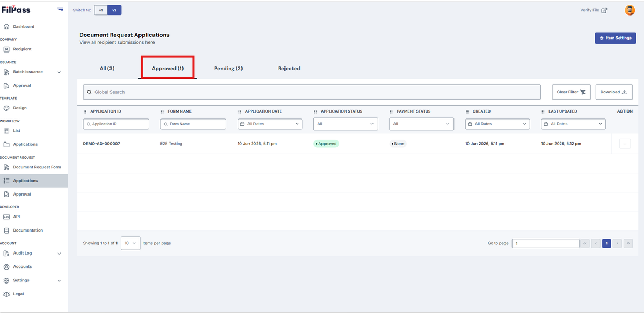Go to the first page arrow

tap(585, 243)
